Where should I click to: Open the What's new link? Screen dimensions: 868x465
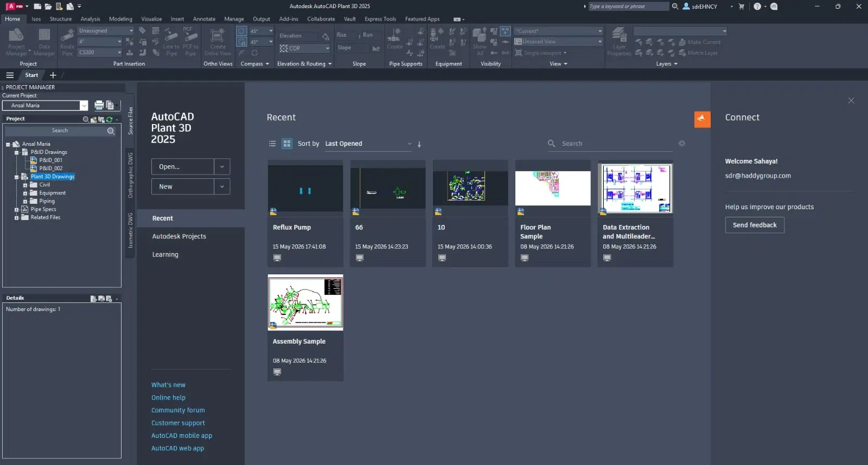coord(168,385)
